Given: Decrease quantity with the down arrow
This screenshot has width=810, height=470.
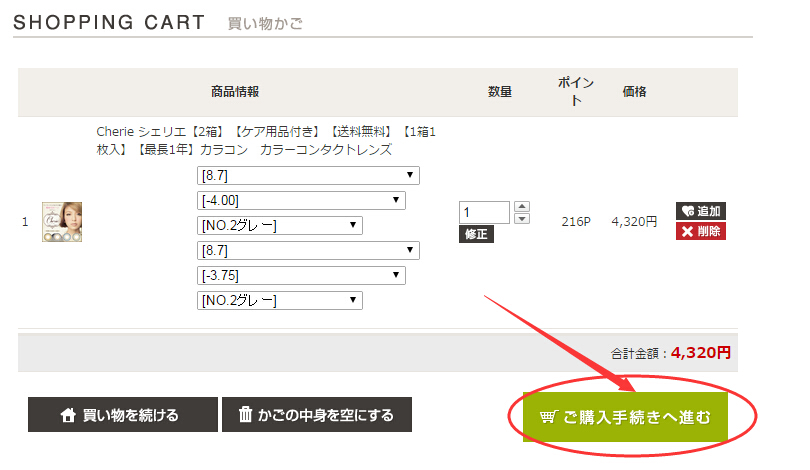Looking at the screenshot, I should (522, 218).
